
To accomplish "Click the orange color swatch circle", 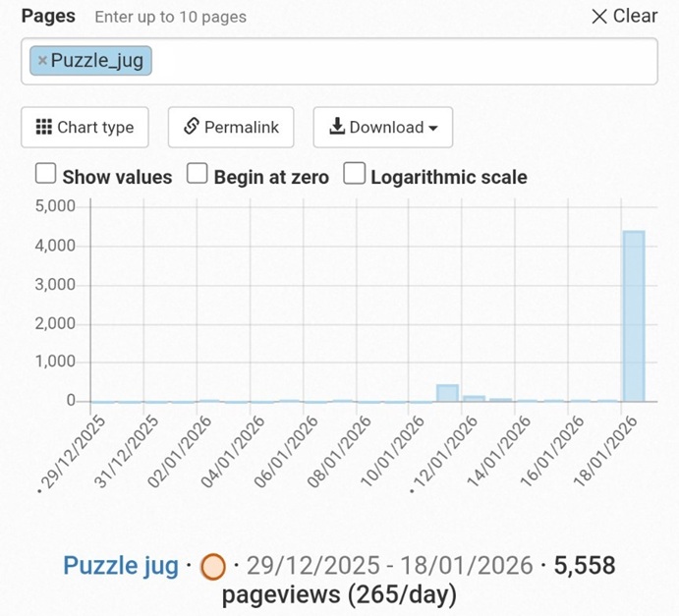I will tap(212, 567).
